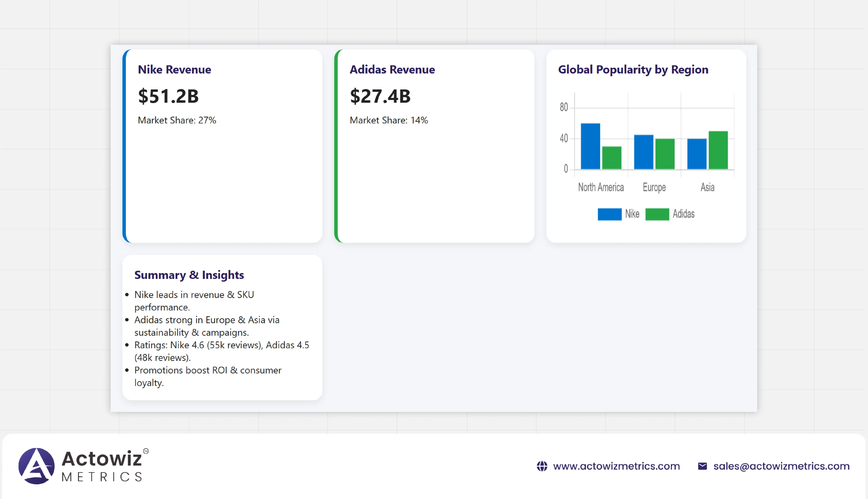Toggle the Nike legend item in chart

point(632,214)
